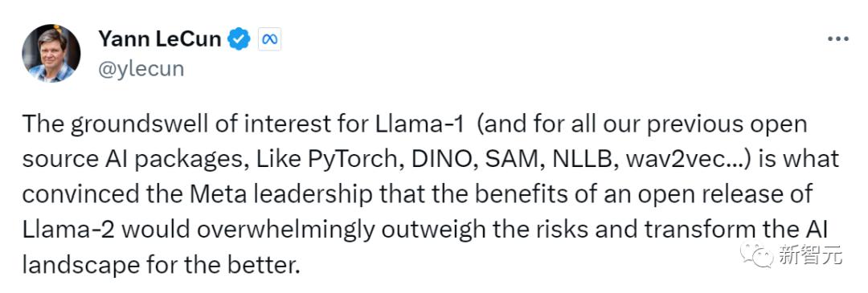Click the blue verified checkmark badge
Screen dimensions: 868x293
coord(240,39)
